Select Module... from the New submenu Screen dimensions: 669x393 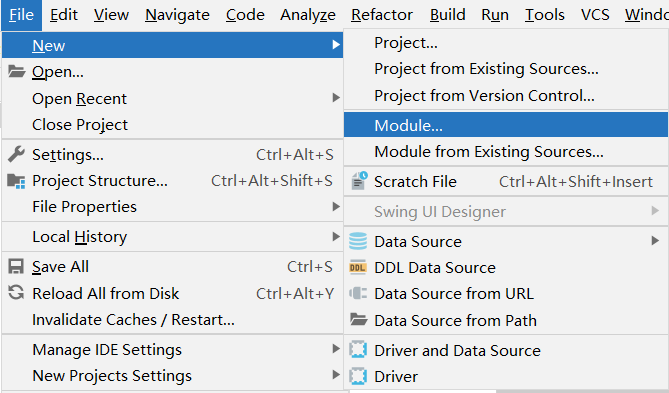506,125
